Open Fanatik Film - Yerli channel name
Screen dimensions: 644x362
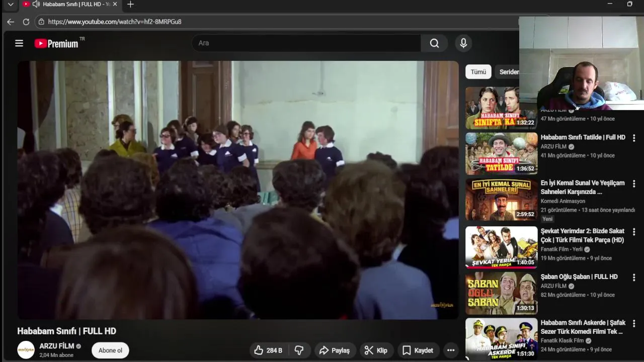[561, 249]
